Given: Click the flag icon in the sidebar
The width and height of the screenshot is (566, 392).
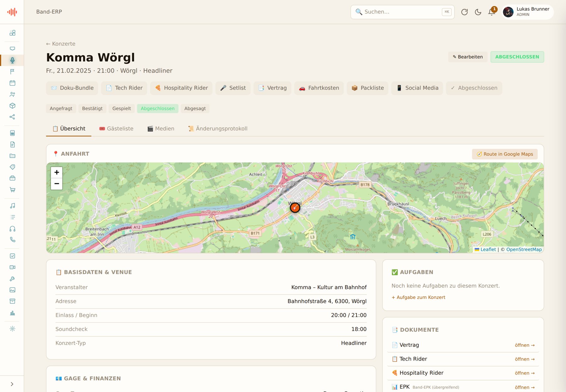Looking at the screenshot, I should 12,72.
